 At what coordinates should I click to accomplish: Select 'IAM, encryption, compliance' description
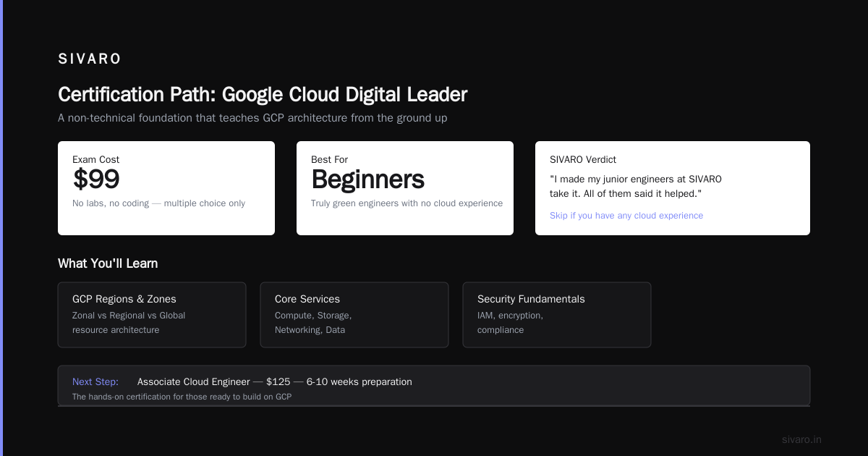[510, 323]
